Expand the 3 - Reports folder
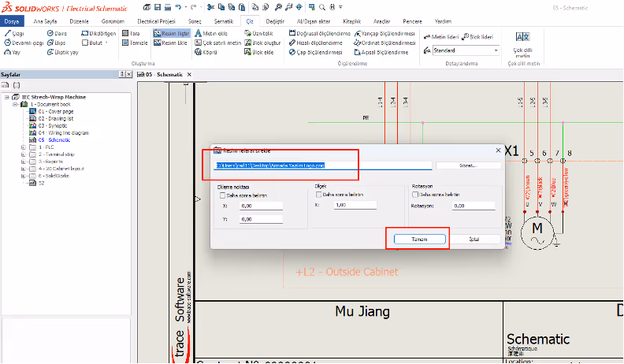This screenshot has height=364, width=624. tap(24, 162)
